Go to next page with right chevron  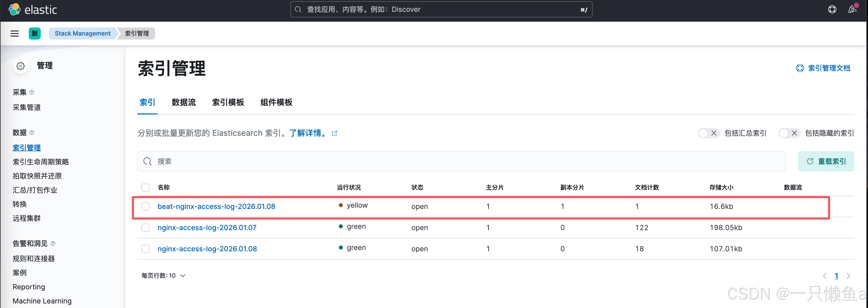848,276
